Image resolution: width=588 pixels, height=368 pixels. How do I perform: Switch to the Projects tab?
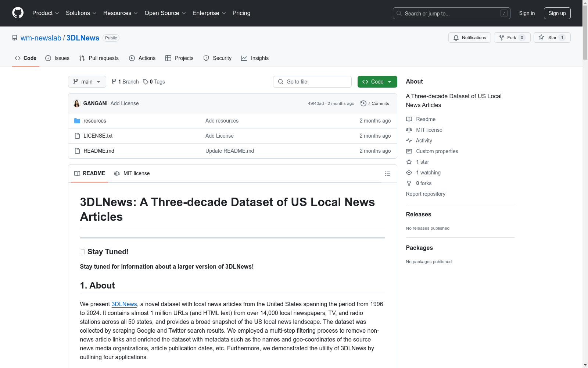click(179, 58)
